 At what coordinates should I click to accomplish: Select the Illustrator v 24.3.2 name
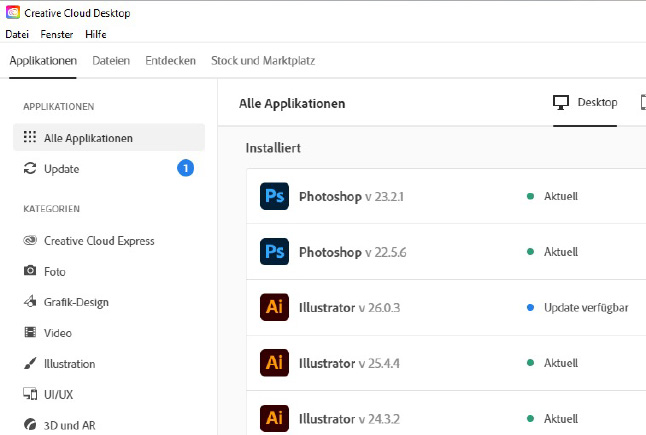click(x=349, y=419)
